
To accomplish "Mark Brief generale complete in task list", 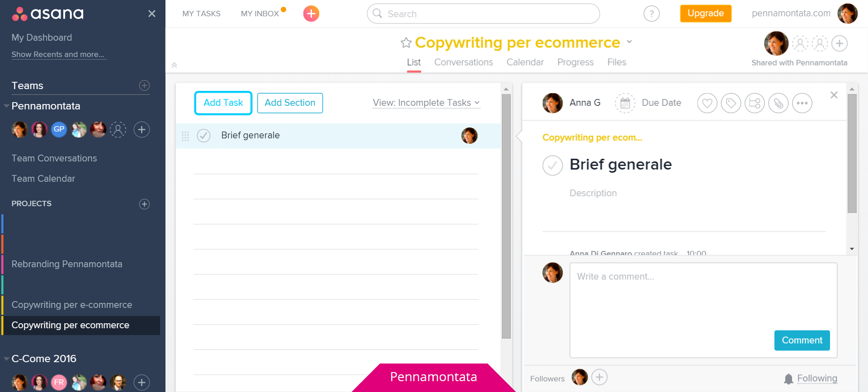I will click(x=204, y=136).
